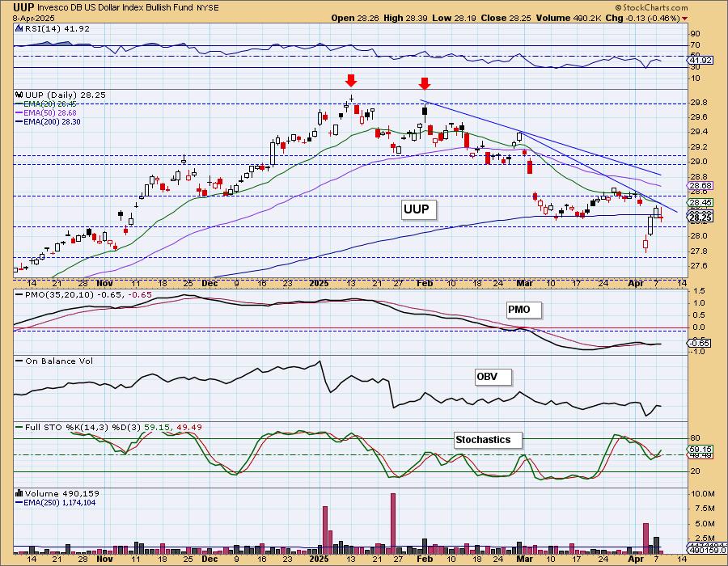This screenshot has height=566, width=728.
Task: Click the 29.0 price axis label
Action: (x=699, y=162)
